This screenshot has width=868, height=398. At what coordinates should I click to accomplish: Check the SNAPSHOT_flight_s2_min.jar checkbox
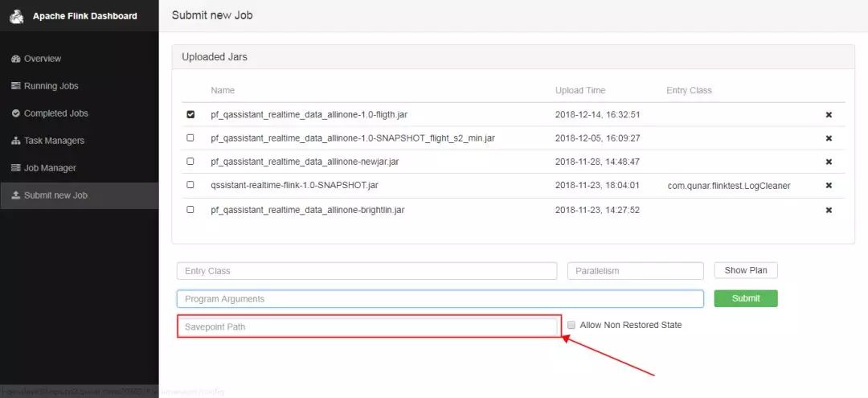(x=190, y=137)
